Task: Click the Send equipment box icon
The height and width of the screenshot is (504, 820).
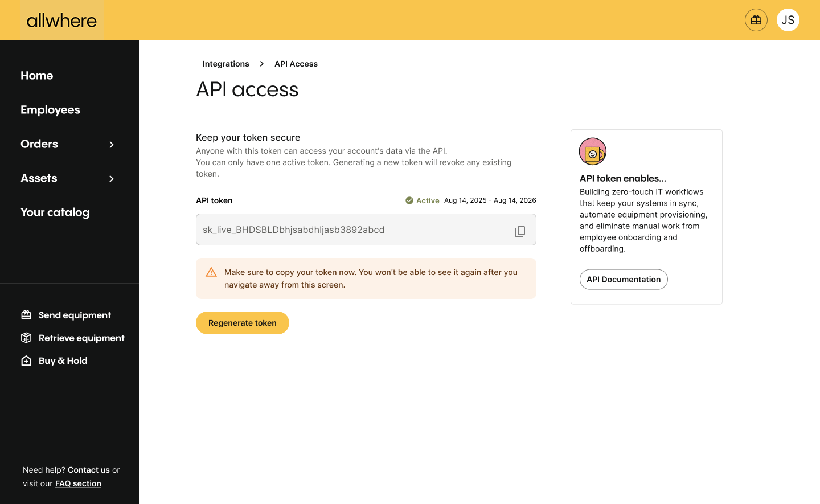Action: pos(26,315)
